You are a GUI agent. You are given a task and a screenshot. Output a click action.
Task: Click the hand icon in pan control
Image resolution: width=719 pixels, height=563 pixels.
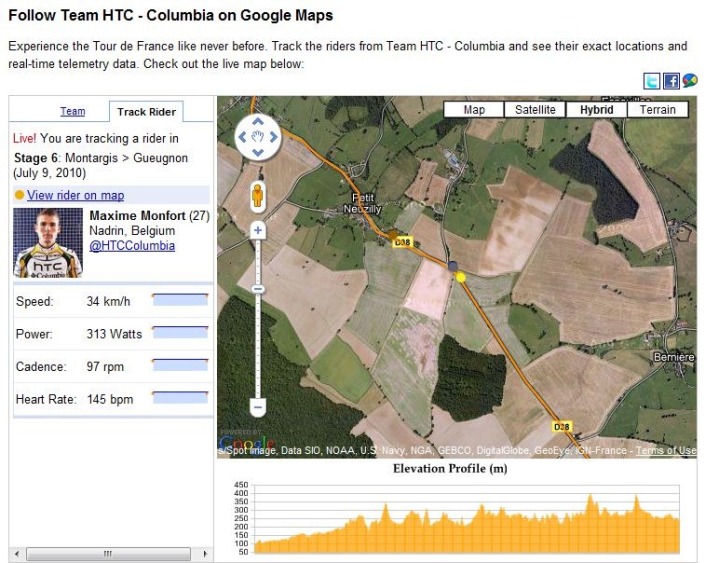tap(258, 137)
